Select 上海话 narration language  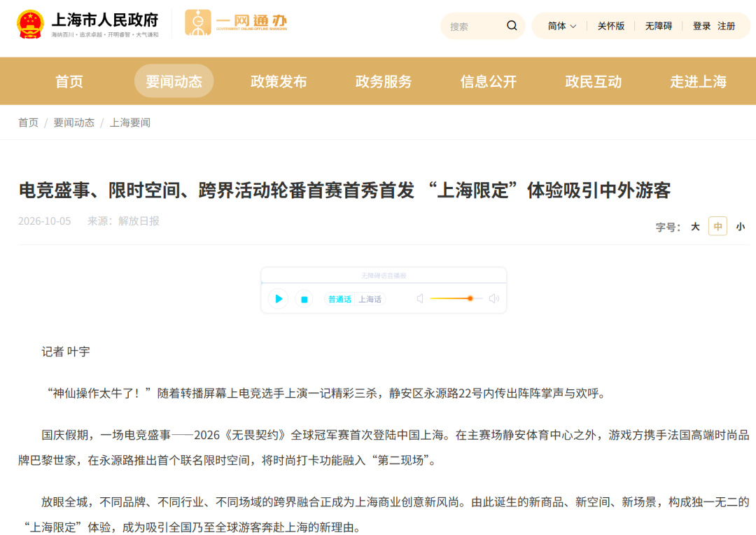coord(370,299)
